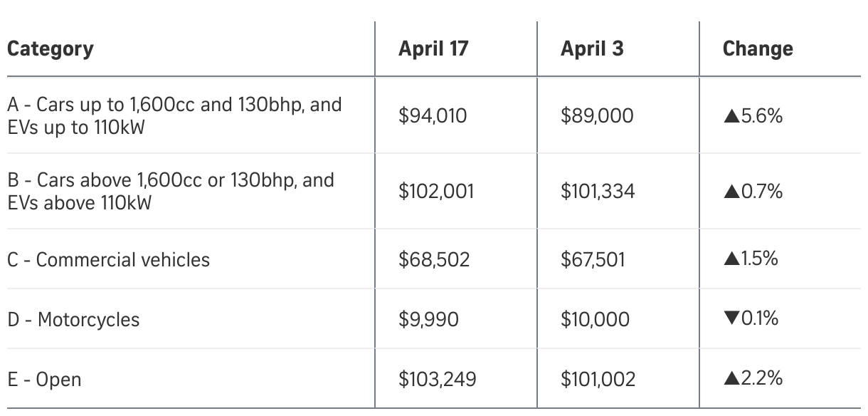The image size is (868, 416).
Task: Select the $89,000 April 3 value
Action: 596,116
